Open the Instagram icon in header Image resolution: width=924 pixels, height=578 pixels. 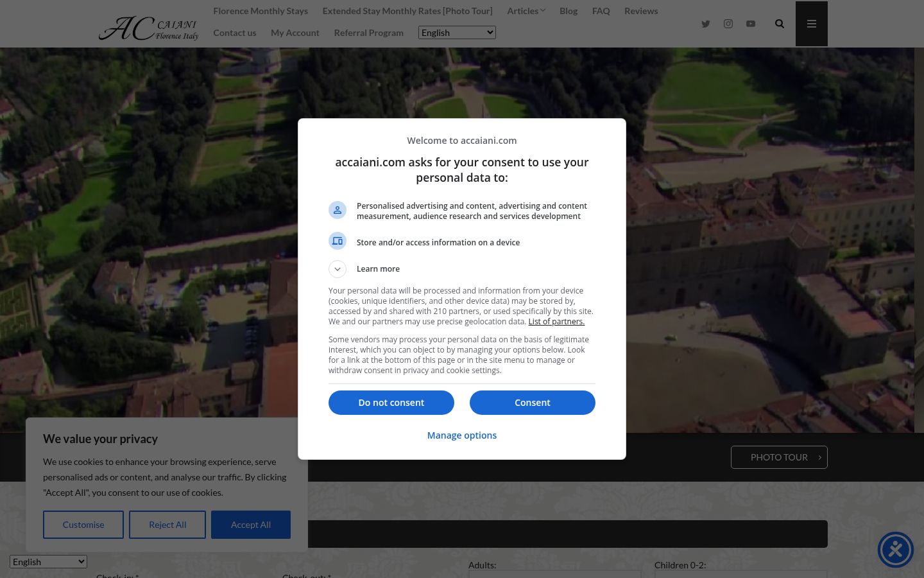click(x=728, y=24)
